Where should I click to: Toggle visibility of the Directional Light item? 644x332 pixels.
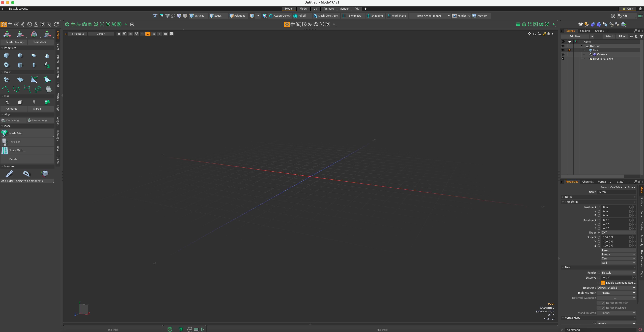click(x=563, y=59)
